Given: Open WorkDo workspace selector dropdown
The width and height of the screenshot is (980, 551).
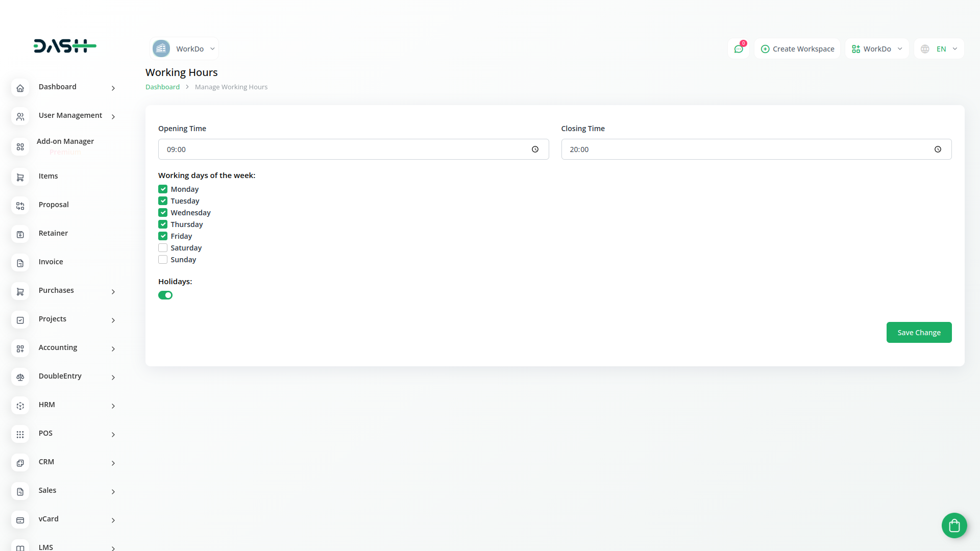Looking at the screenshot, I should click(x=185, y=49).
